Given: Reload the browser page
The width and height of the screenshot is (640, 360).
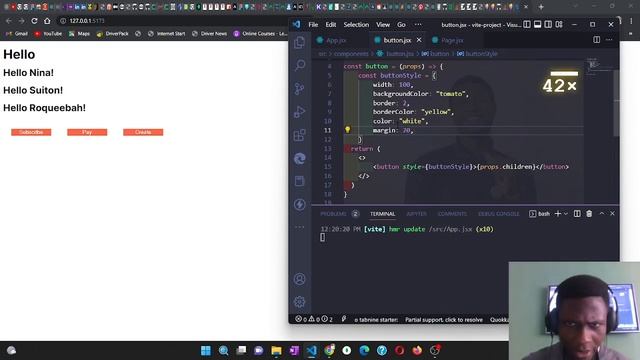Looking at the screenshot, I should click(x=34, y=21).
